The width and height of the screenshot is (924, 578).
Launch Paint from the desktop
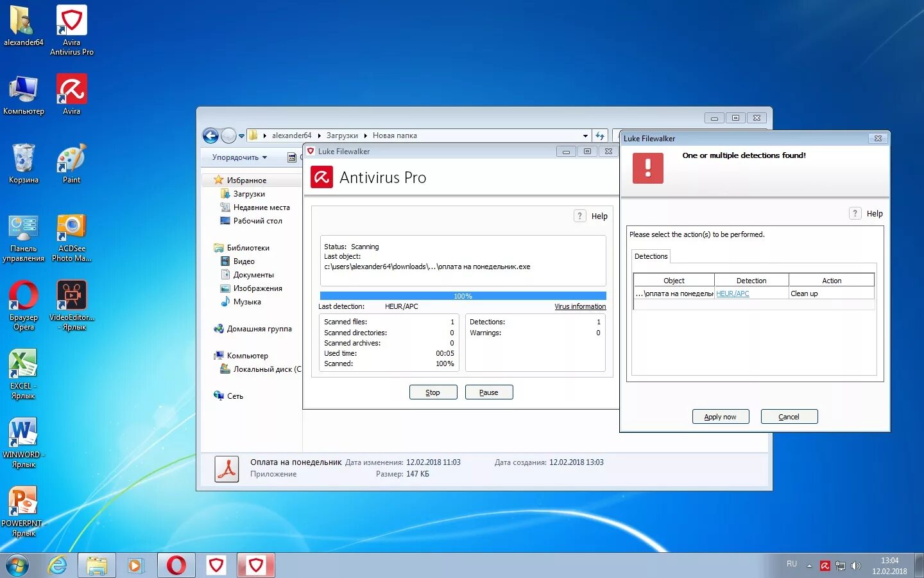point(72,163)
